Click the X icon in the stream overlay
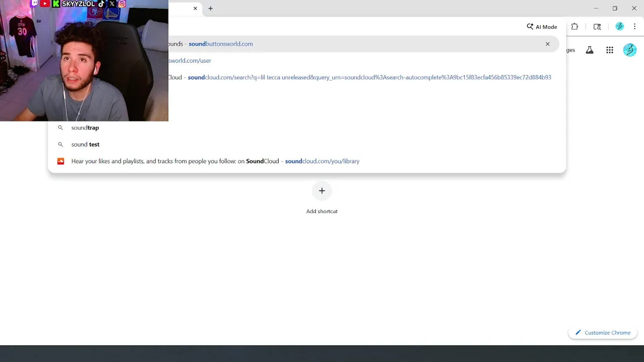The height and width of the screenshot is (362, 644). (112, 4)
